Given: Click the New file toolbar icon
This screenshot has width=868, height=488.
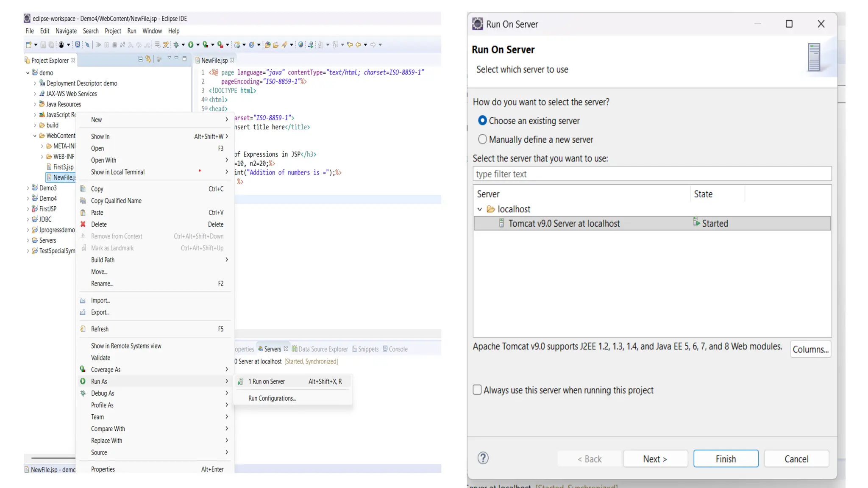Looking at the screenshot, I should click(28, 44).
